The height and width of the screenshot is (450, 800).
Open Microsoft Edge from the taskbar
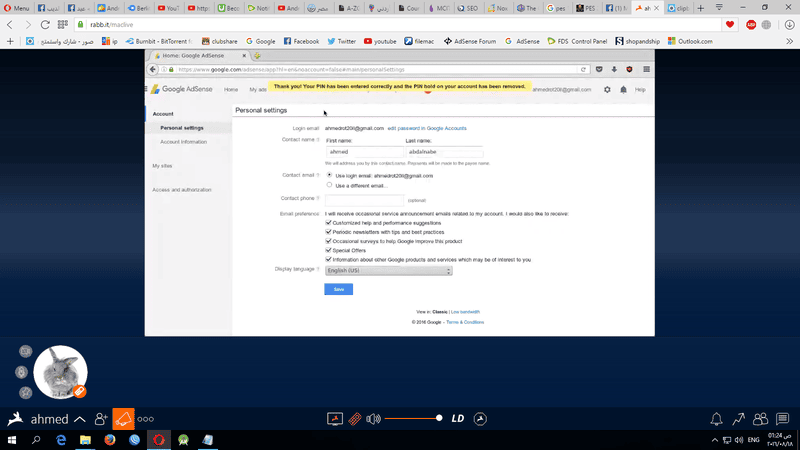click(61, 440)
